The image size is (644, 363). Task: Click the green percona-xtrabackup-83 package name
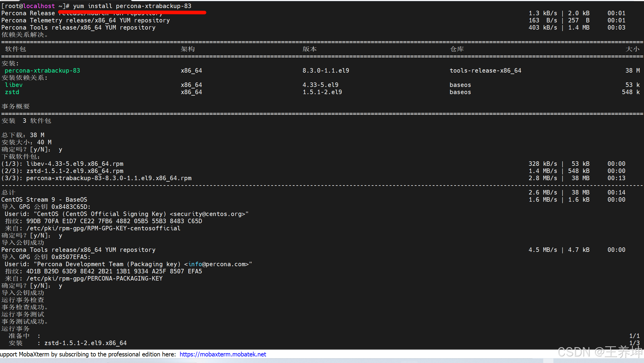click(42, 71)
